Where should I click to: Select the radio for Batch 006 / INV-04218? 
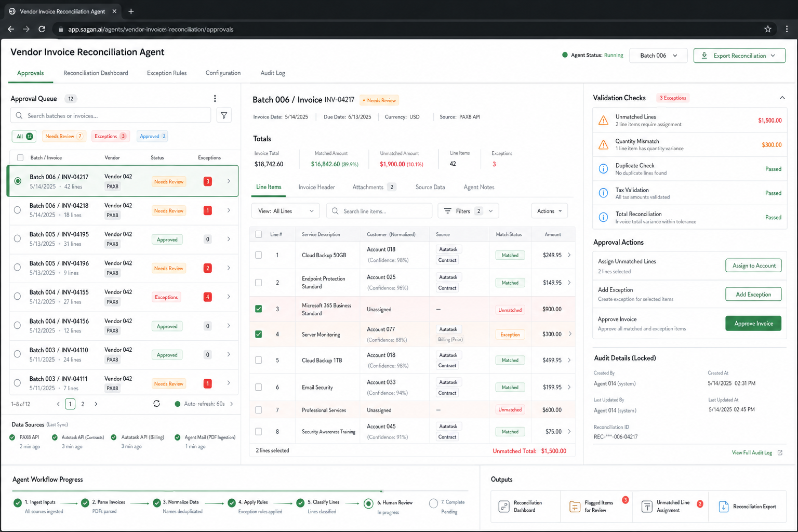[x=18, y=210]
